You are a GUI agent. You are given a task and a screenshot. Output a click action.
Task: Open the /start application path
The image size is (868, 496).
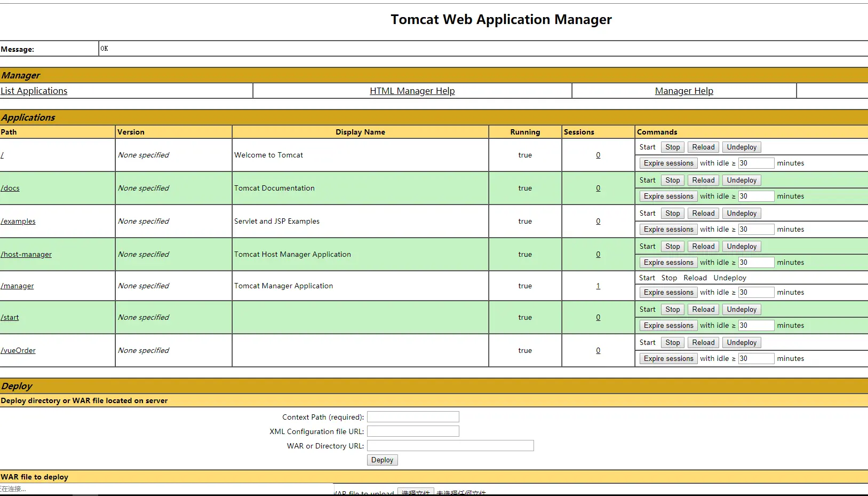coord(10,318)
